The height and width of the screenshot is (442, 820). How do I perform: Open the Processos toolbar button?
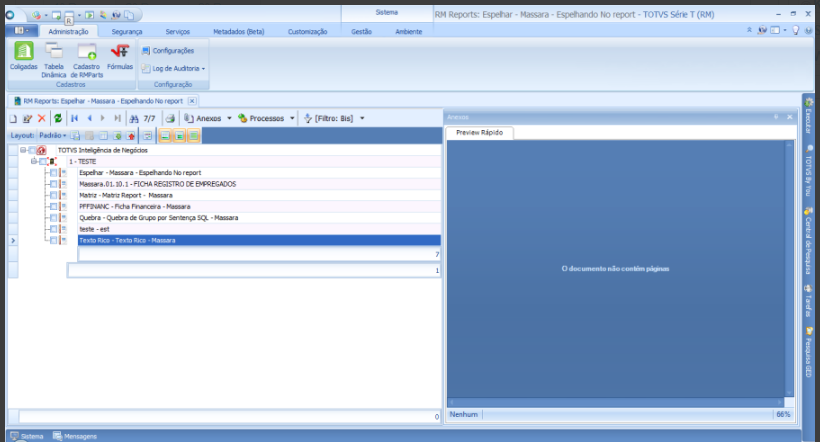point(261,119)
